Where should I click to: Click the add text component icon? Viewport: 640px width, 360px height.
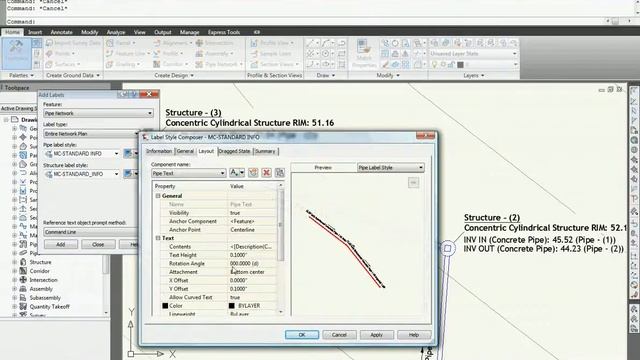237,173
